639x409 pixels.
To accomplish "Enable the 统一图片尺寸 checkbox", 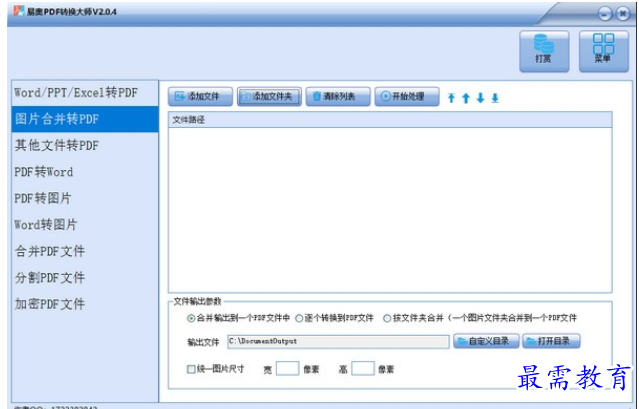I will click(x=191, y=369).
